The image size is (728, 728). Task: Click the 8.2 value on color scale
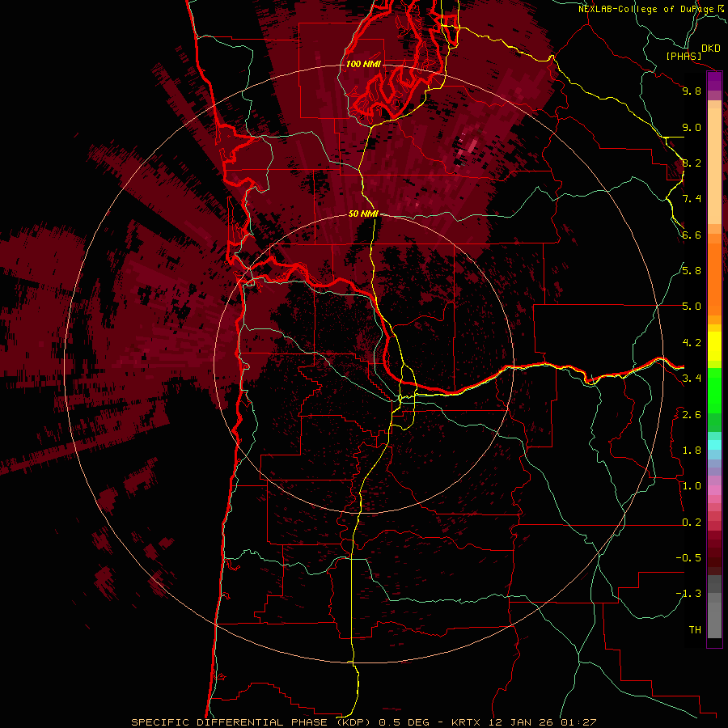pyautogui.click(x=692, y=163)
